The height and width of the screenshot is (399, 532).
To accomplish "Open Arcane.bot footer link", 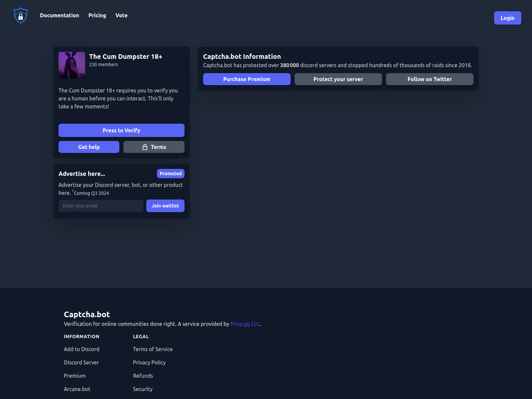I will click(77, 389).
